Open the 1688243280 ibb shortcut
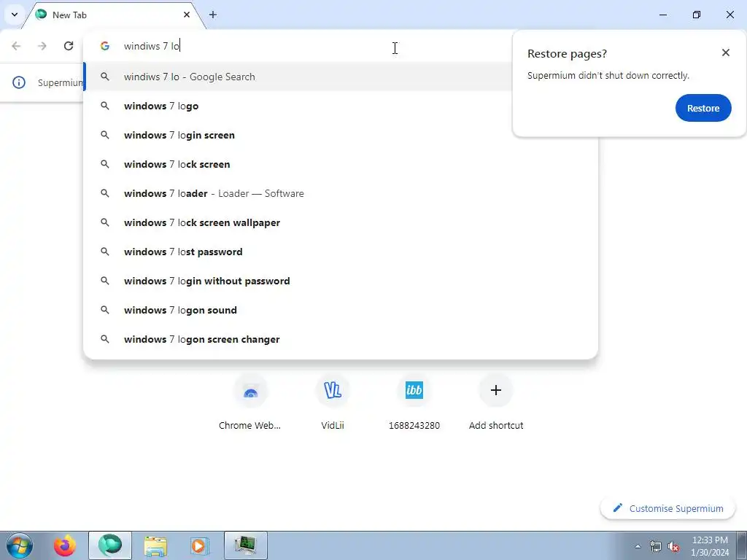Viewport: 747px width, 560px height. point(414,402)
